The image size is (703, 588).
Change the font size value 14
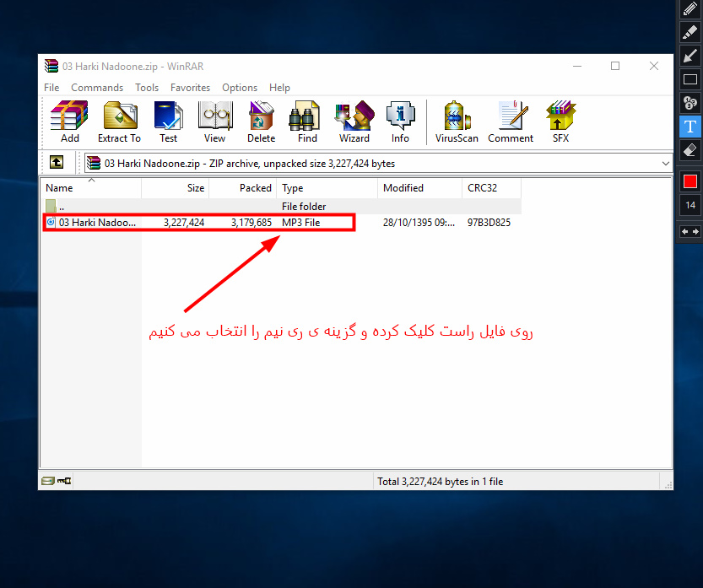690,205
